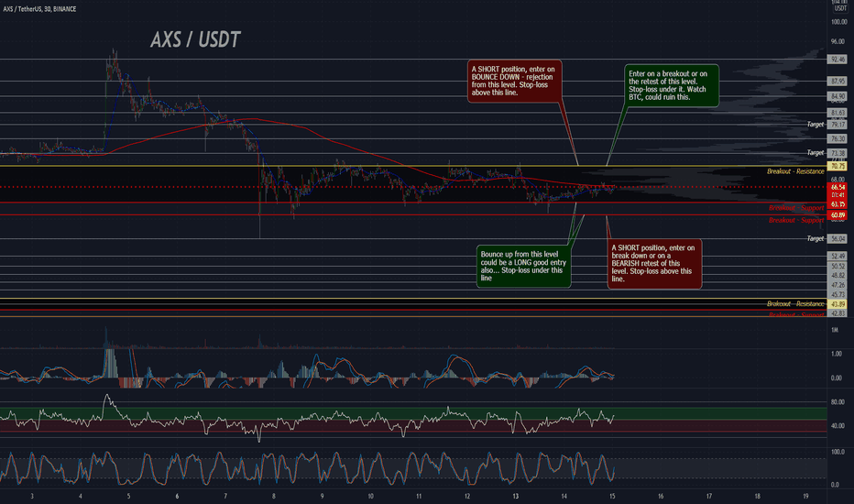Click the 87.95 price level label
This screenshot has width=854, height=504.
coord(837,82)
